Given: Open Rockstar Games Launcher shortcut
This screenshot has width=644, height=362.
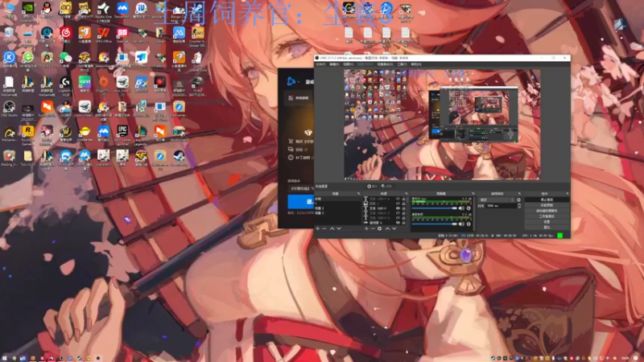Looking at the screenshot, I should point(28,131).
